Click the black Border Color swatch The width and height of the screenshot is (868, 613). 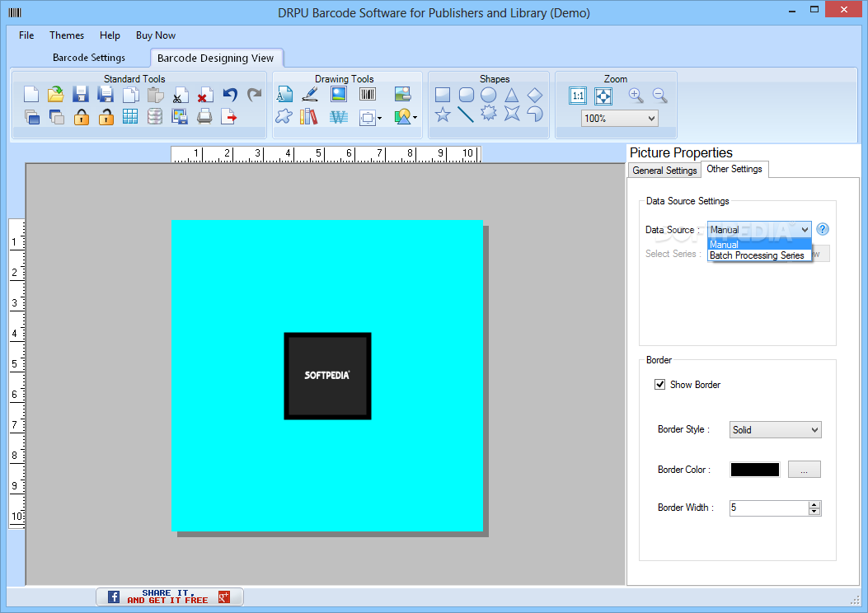tap(754, 469)
